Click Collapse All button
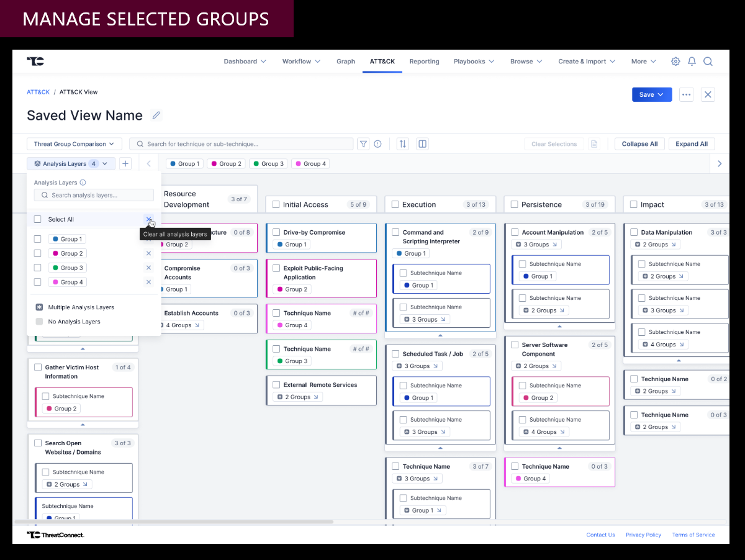The width and height of the screenshot is (745, 560). pyautogui.click(x=640, y=144)
